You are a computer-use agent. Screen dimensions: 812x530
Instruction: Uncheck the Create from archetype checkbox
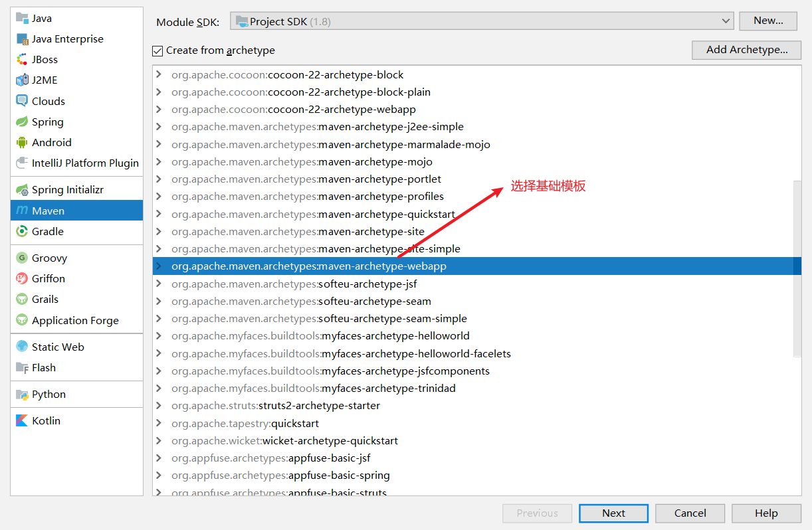(x=157, y=50)
